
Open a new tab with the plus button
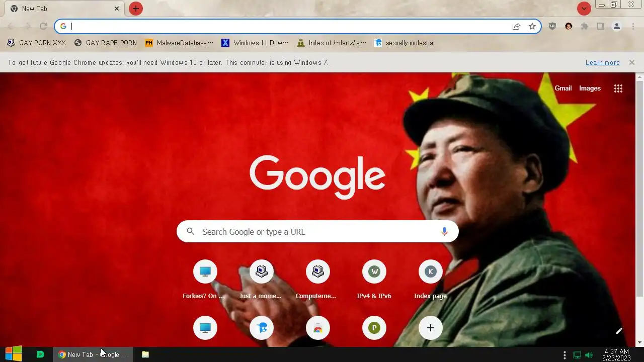pyautogui.click(x=136, y=9)
